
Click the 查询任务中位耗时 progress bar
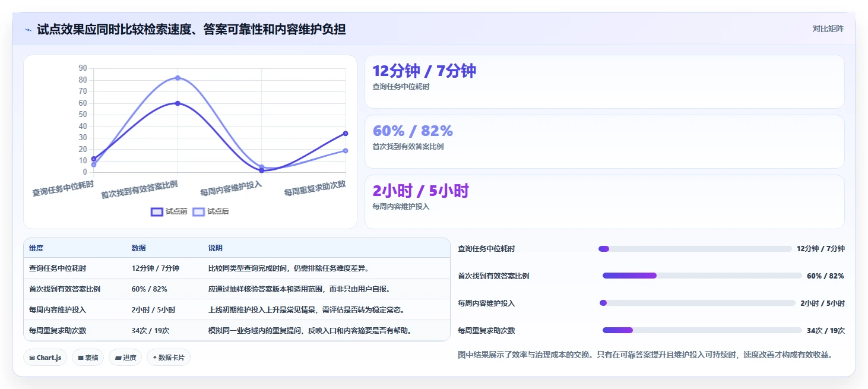pos(695,249)
